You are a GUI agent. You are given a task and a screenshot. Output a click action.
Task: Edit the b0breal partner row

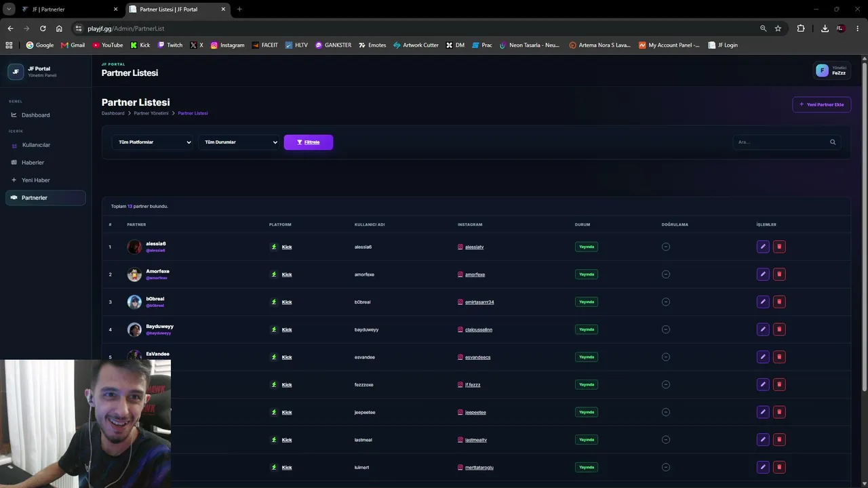pyautogui.click(x=763, y=302)
